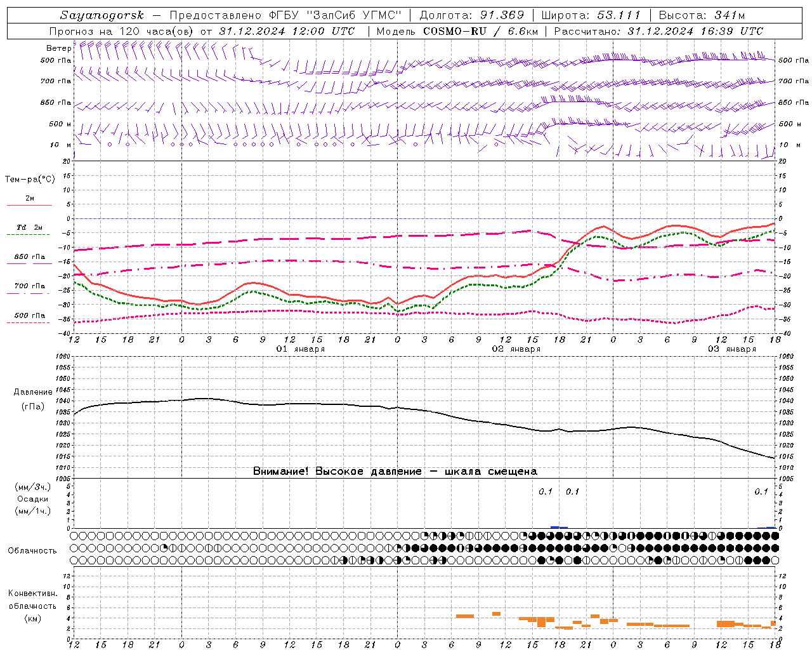Click the "02 января" date label
Screen dimensions: 812x650
click(516, 349)
